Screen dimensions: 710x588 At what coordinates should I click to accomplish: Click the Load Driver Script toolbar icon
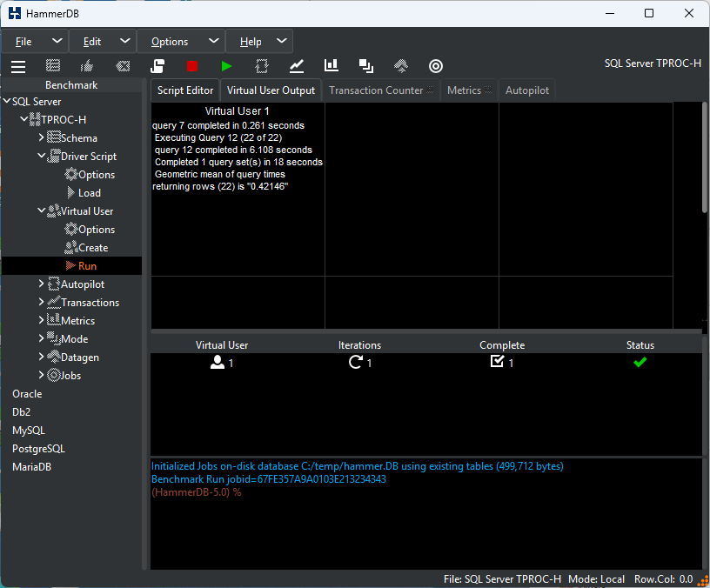(157, 66)
